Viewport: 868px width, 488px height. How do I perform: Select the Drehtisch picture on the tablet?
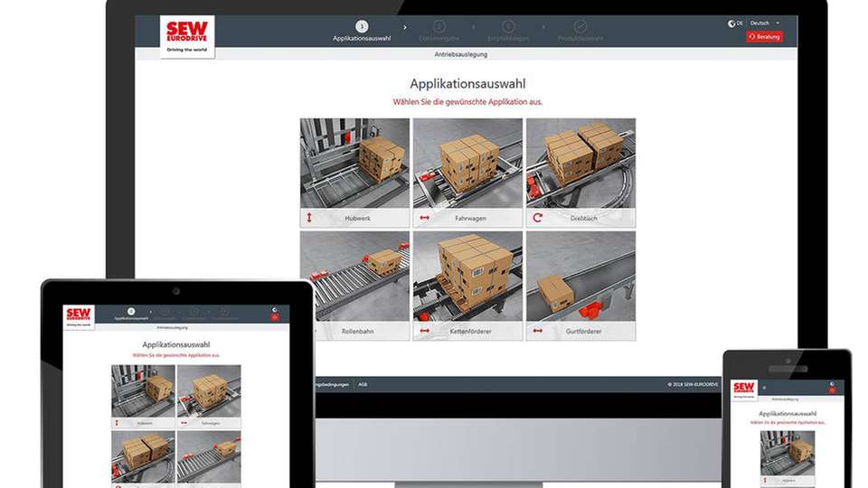[x=144, y=457]
